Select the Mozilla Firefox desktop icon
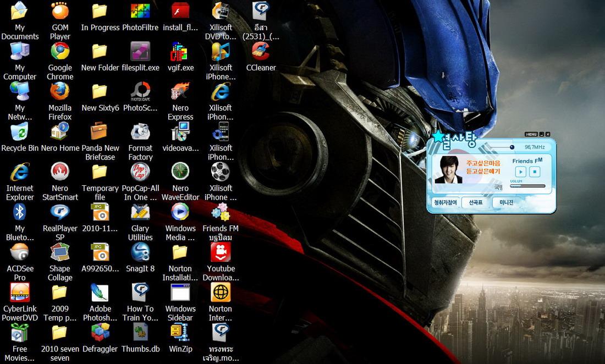Screen dimensions: 605x364 click(x=60, y=101)
